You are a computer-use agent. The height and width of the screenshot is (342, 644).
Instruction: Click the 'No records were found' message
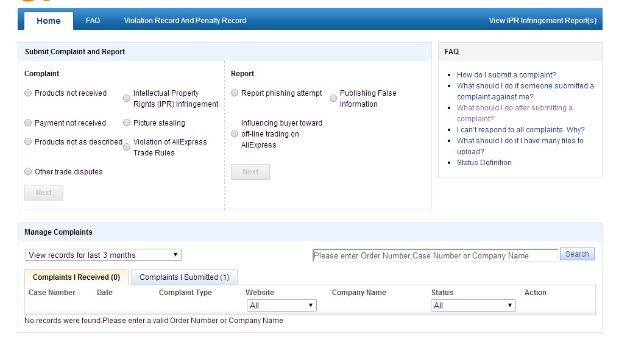pos(154,320)
